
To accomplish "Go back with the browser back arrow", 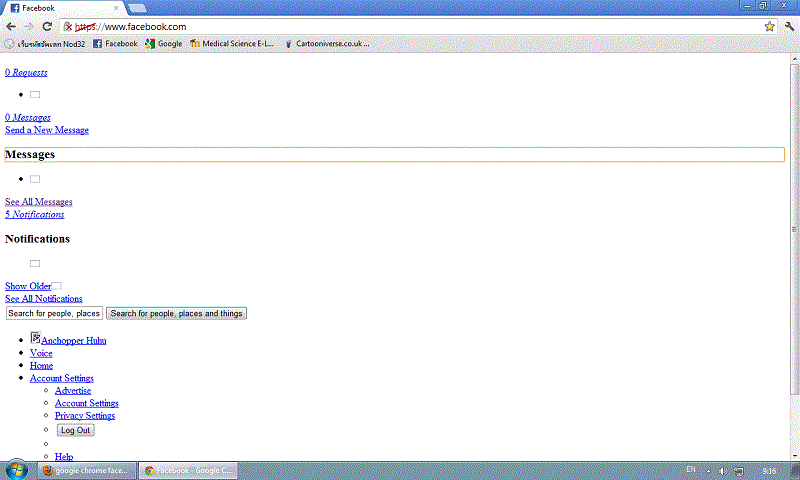I will tap(11, 27).
